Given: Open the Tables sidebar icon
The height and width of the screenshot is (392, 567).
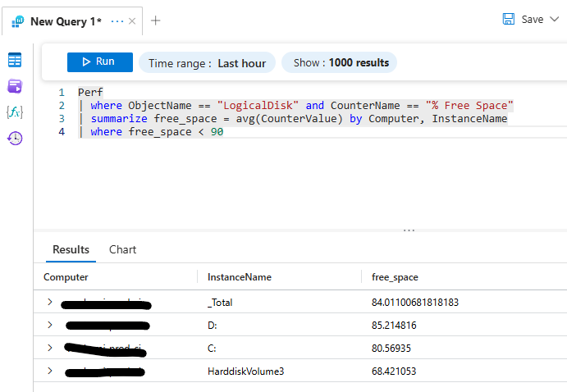Looking at the screenshot, I should 15,60.
